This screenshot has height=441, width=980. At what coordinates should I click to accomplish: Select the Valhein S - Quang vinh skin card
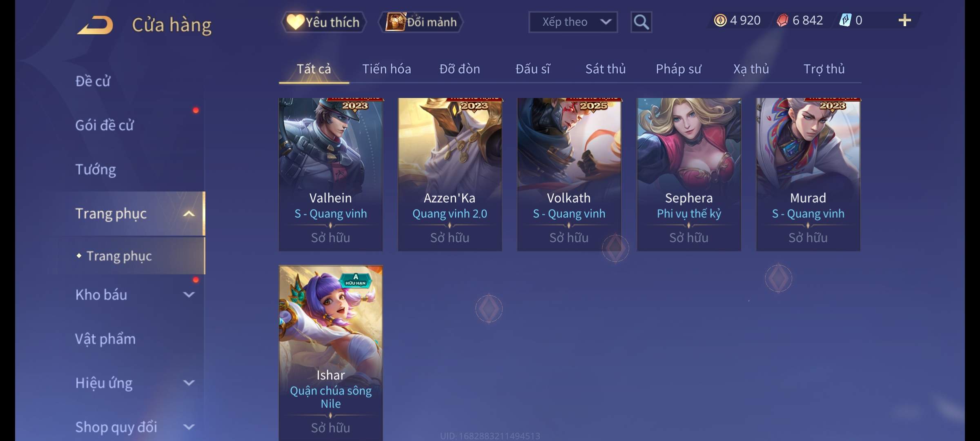[331, 174]
